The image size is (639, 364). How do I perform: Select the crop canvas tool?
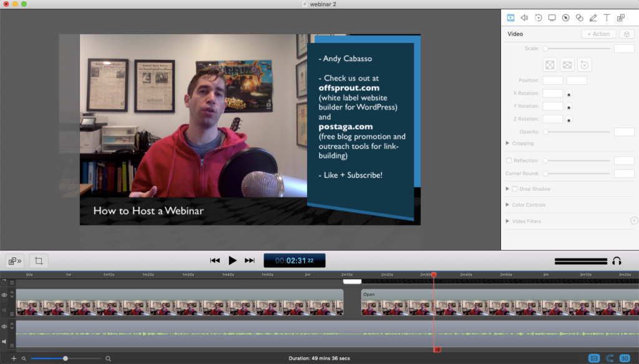39,261
